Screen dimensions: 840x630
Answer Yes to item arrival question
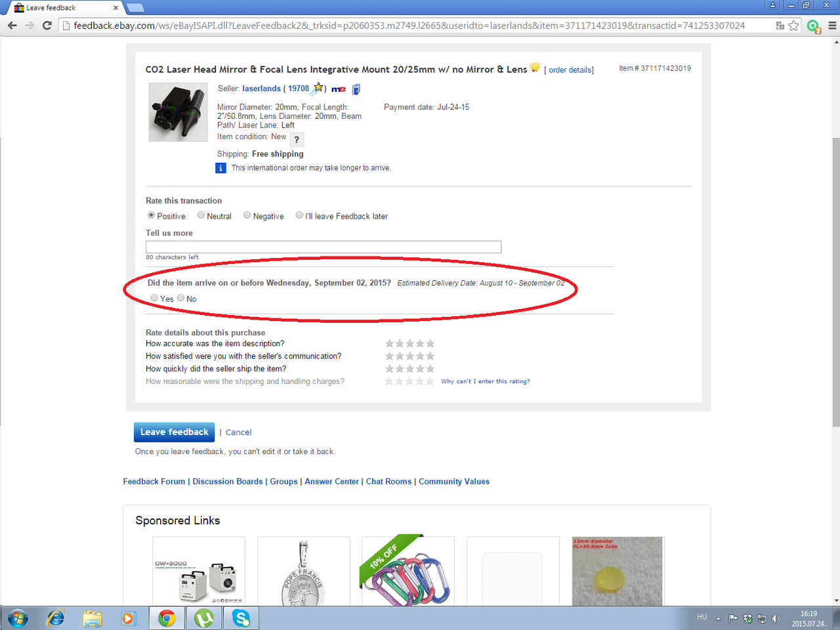point(154,298)
